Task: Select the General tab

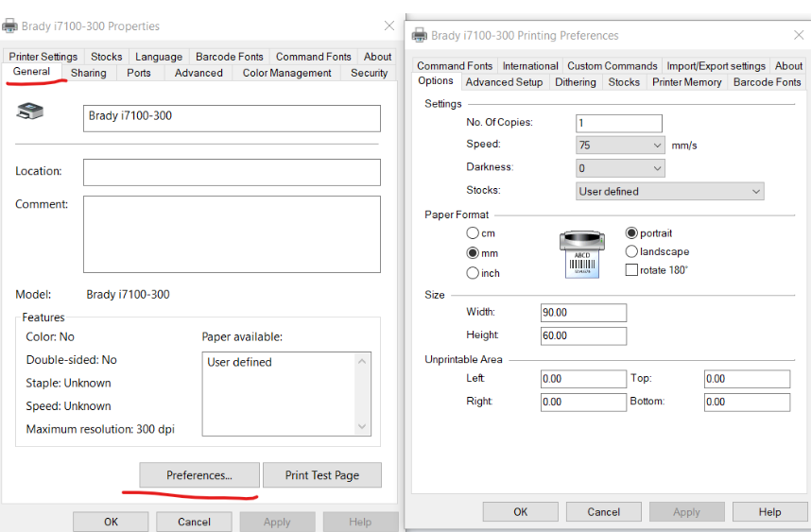Action: 31,72
